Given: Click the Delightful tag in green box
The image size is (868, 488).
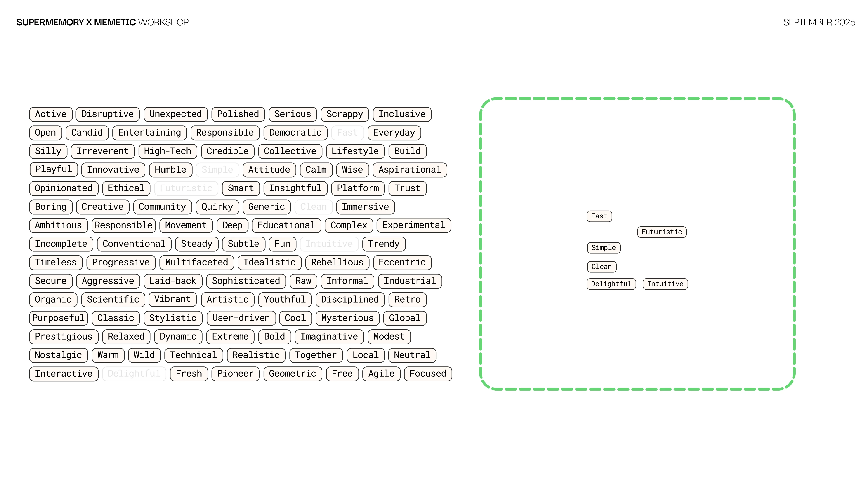Looking at the screenshot, I should pyautogui.click(x=611, y=284).
